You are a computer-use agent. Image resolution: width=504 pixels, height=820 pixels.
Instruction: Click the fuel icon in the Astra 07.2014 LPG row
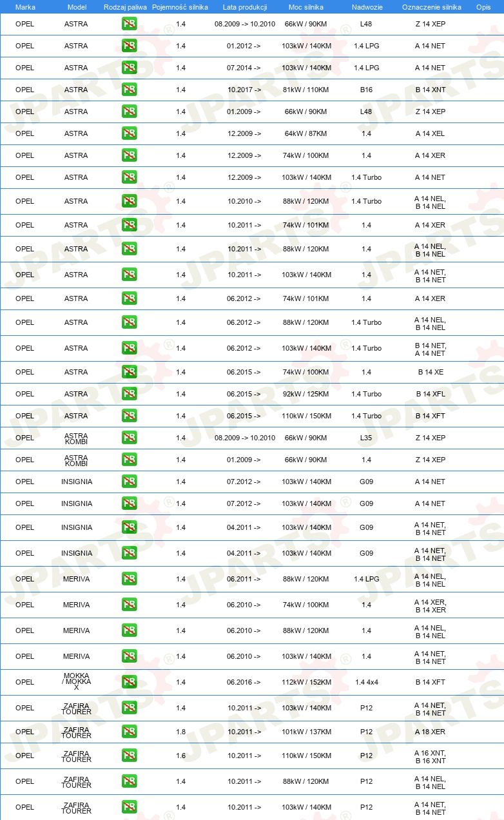coord(129,68)
